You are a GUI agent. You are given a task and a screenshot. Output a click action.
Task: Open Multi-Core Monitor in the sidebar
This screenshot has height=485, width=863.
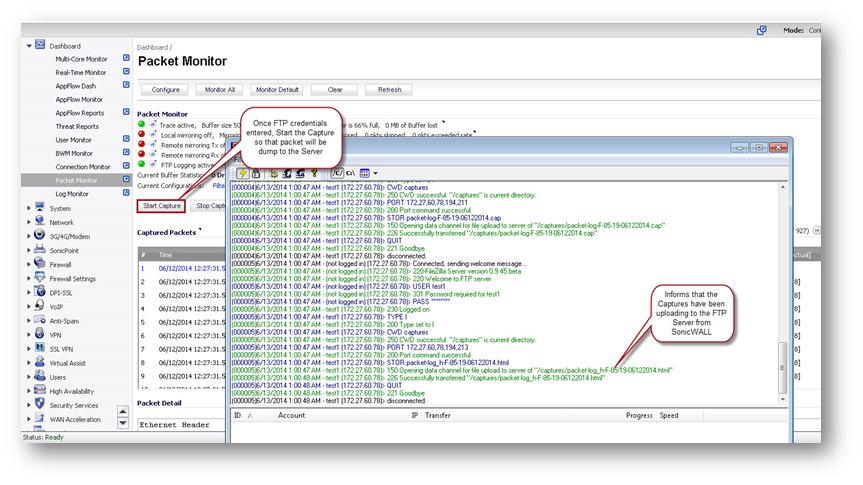point(81,59)
